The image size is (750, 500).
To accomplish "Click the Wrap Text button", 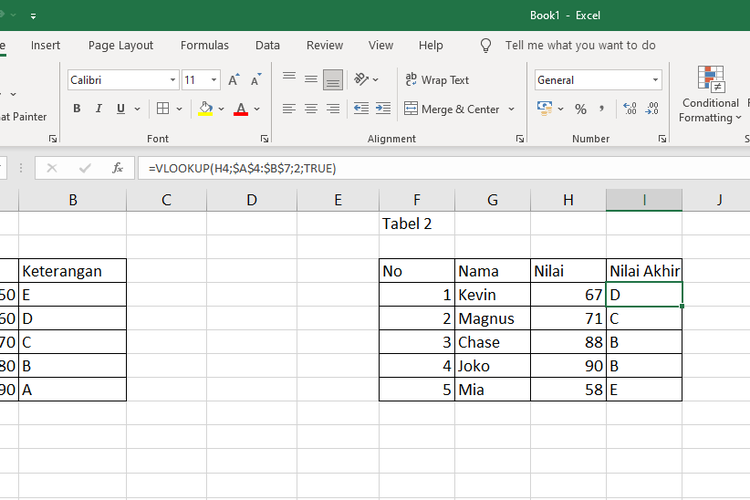I will tap(437, 80).
